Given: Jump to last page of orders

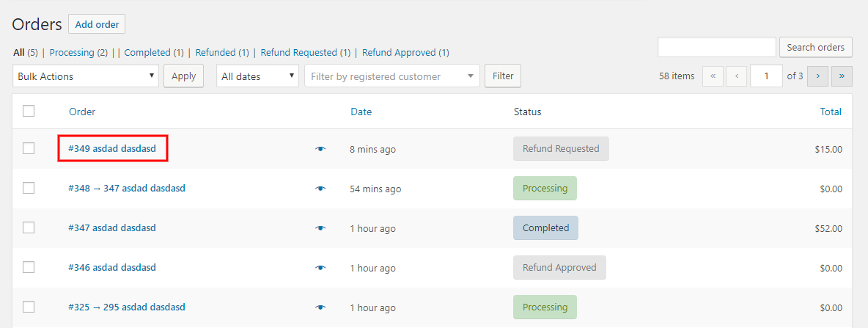Looking at the screenshot, I should (x=842, y=76).
